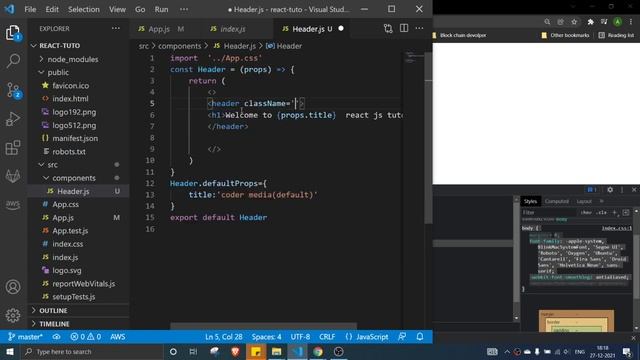
Task: Change line ending via CRLF
Action: 327,337
